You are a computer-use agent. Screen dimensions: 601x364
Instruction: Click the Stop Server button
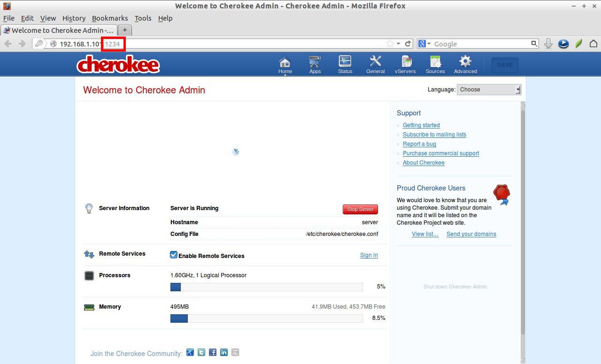(360, 209)
